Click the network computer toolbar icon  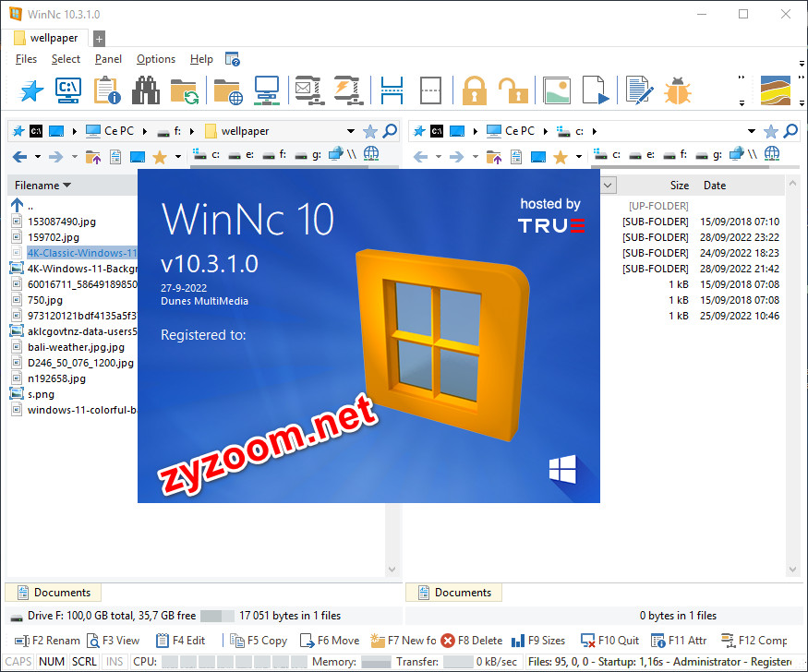(x=267, y=91)
